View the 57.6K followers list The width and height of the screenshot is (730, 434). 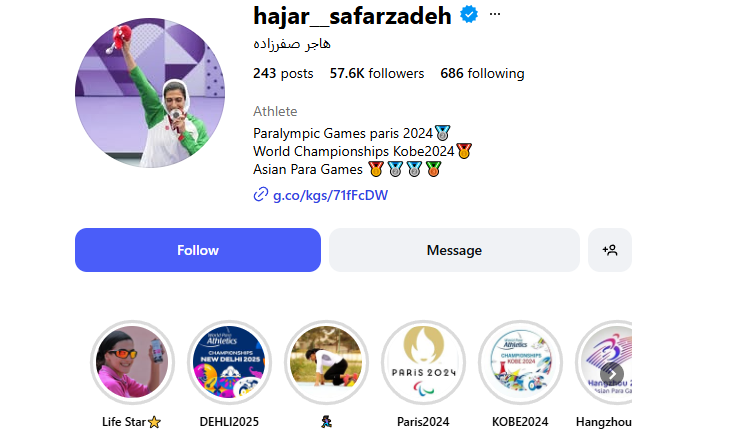[x=377, y=74]
